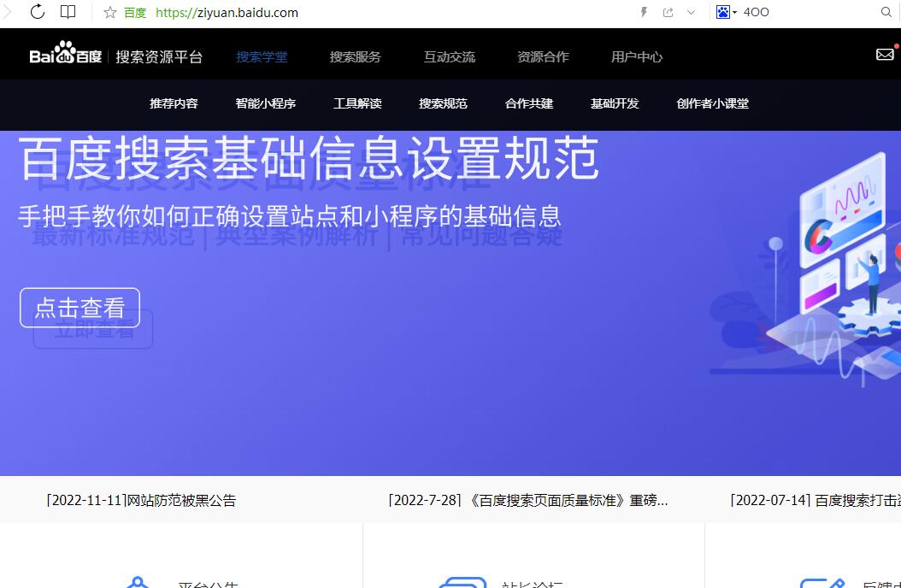Go to 用户中心 in top navigation
901x588 pixels.
tap(636, 57)
